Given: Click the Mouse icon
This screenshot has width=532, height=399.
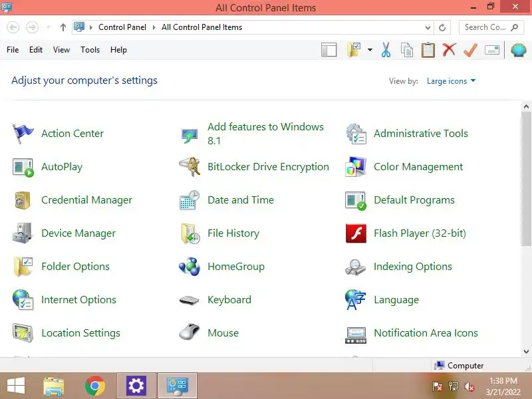Looking at the screenshot, I should [190, 331].
